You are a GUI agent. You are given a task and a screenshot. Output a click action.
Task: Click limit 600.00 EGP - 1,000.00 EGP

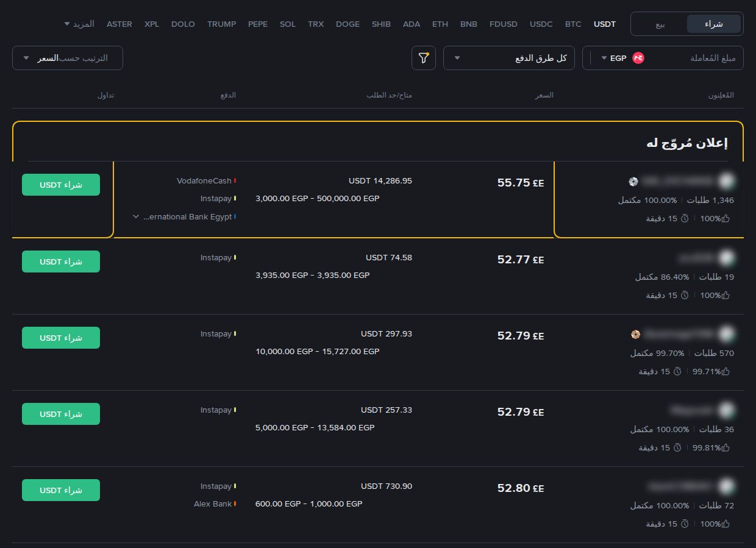point(309,504)
